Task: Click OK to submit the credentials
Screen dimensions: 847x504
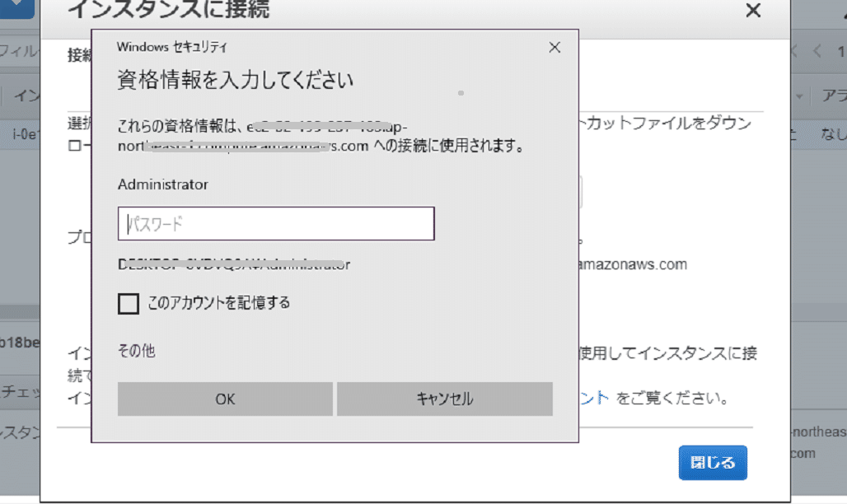Action: [224, 399]
